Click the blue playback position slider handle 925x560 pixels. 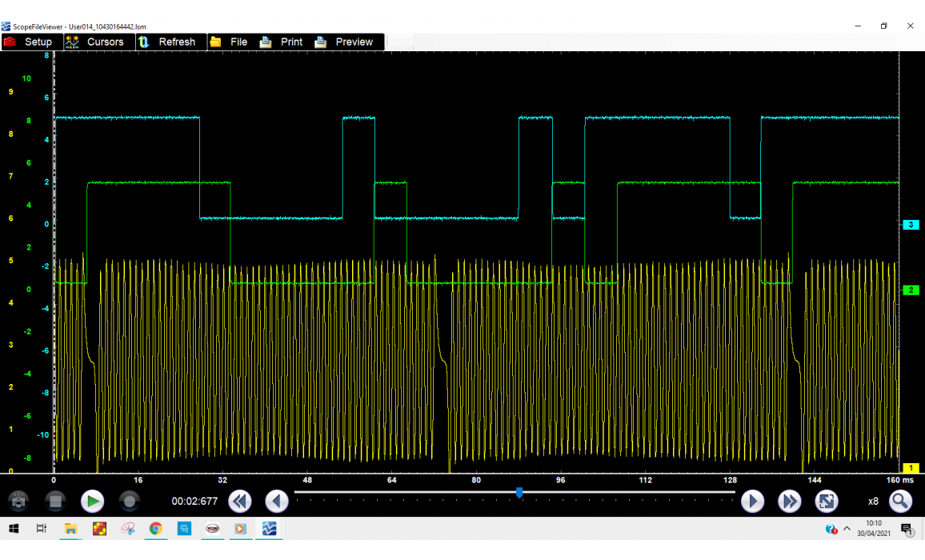point(519,493)
